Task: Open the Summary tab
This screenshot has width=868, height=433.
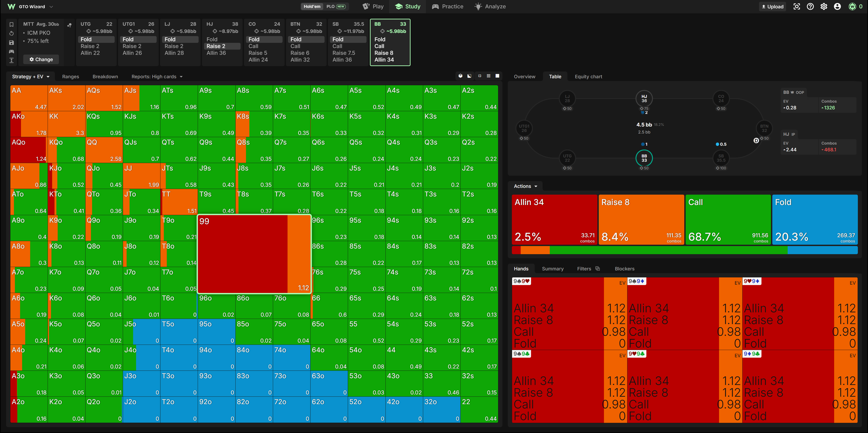Action: [553, 269]
